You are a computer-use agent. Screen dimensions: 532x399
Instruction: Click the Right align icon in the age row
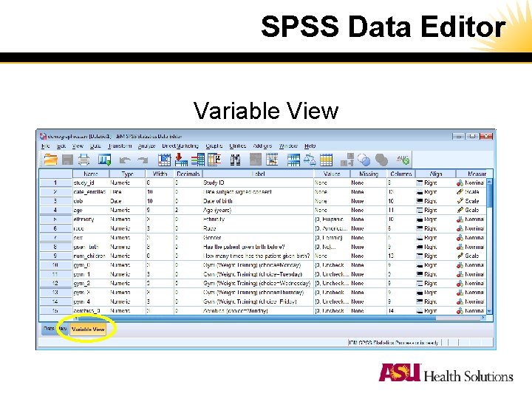click(420, 211)
